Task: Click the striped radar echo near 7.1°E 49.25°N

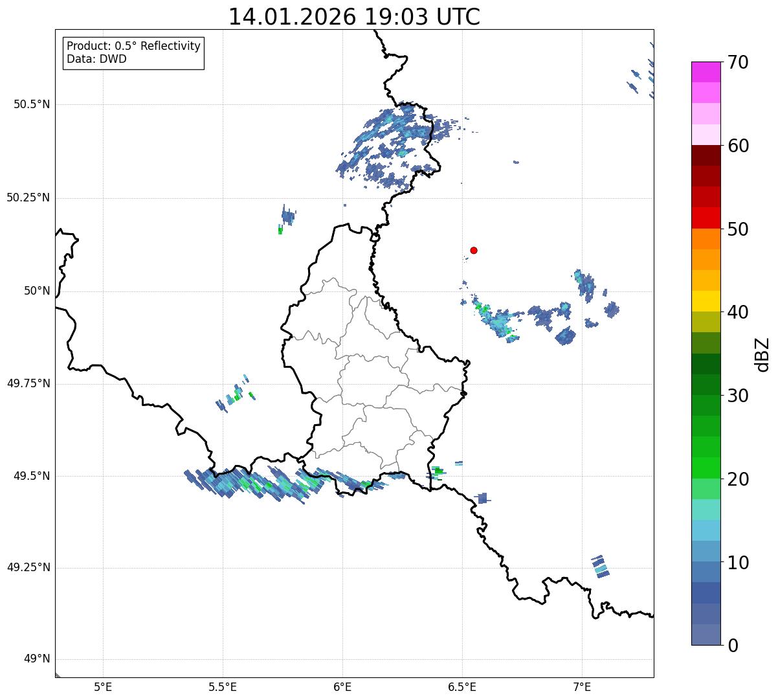Action: coord(600,566)
